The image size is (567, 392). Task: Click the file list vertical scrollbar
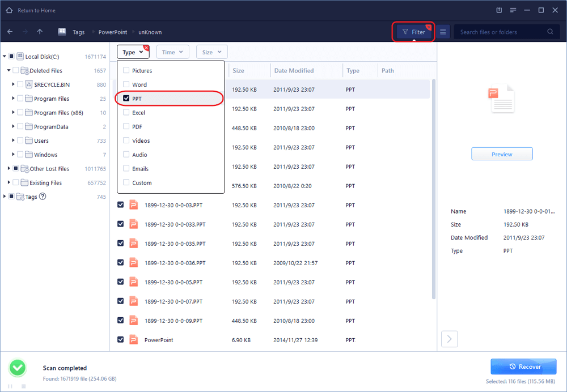click(x=434, y=187)
